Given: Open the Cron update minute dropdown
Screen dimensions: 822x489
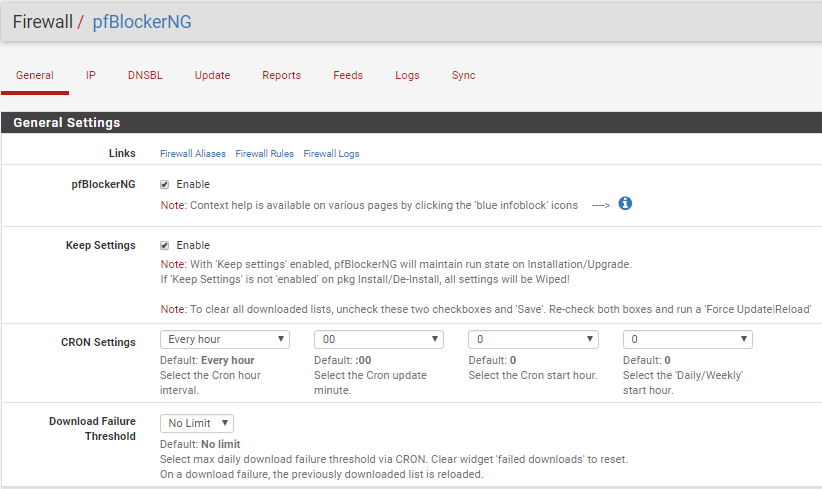Looking at the screenshot, I should point(379,339).
